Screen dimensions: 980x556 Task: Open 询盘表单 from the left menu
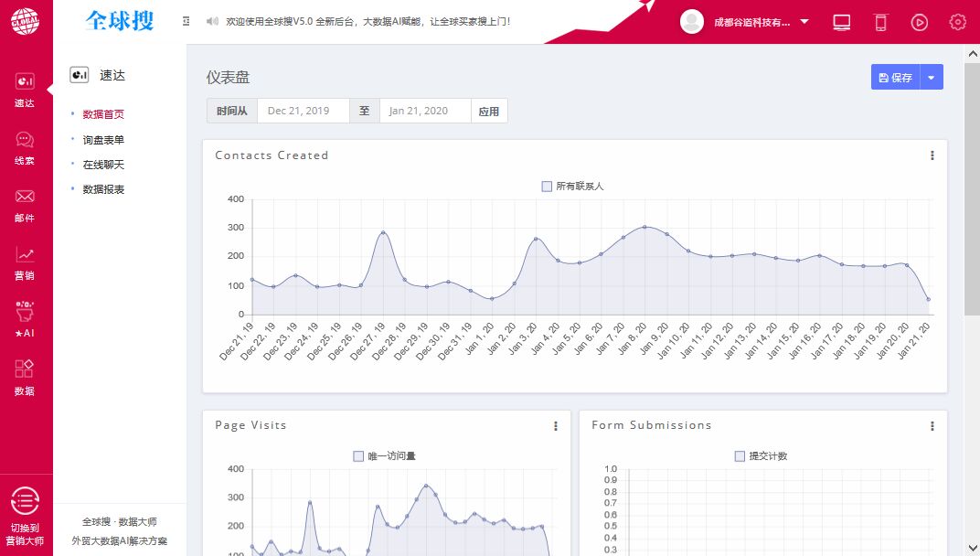[x=102, y=139]
